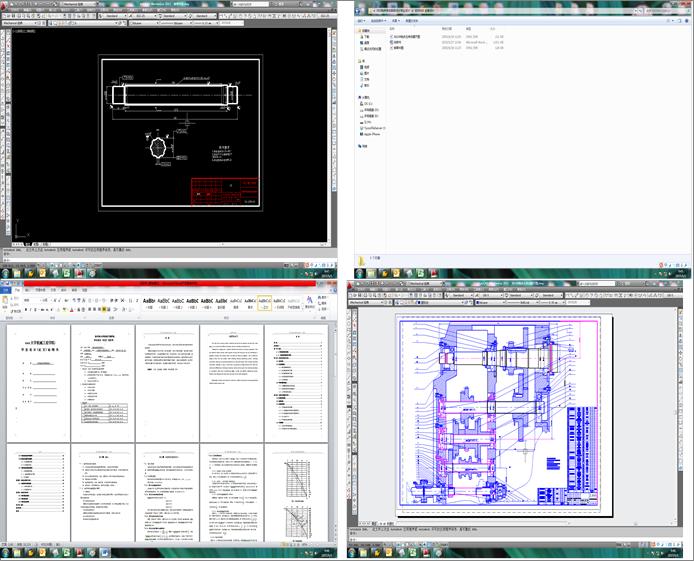Image resolution: width=694 pixels, height=561 pixels.
Task: Click the change styles icon in Word ribbon
Action: [x=309, y=301]
